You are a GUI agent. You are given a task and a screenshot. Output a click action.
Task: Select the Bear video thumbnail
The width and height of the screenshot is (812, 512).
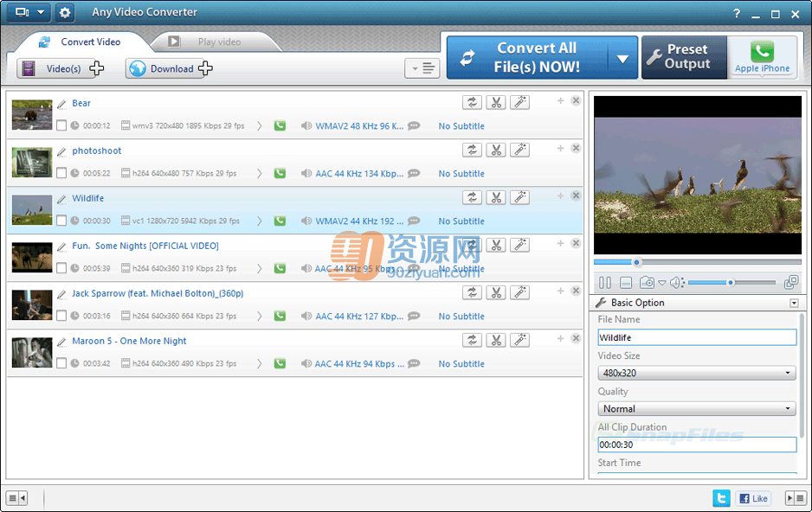(32, 115)
